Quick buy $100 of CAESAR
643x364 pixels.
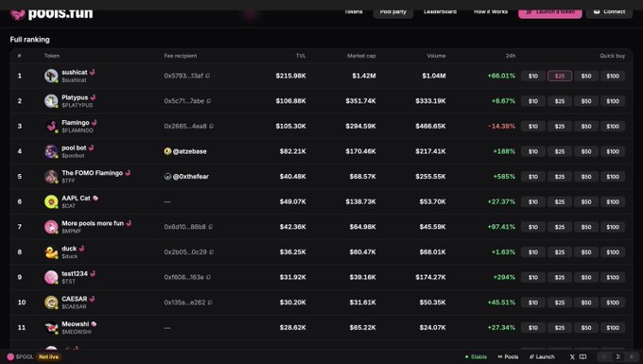point(613,303)
